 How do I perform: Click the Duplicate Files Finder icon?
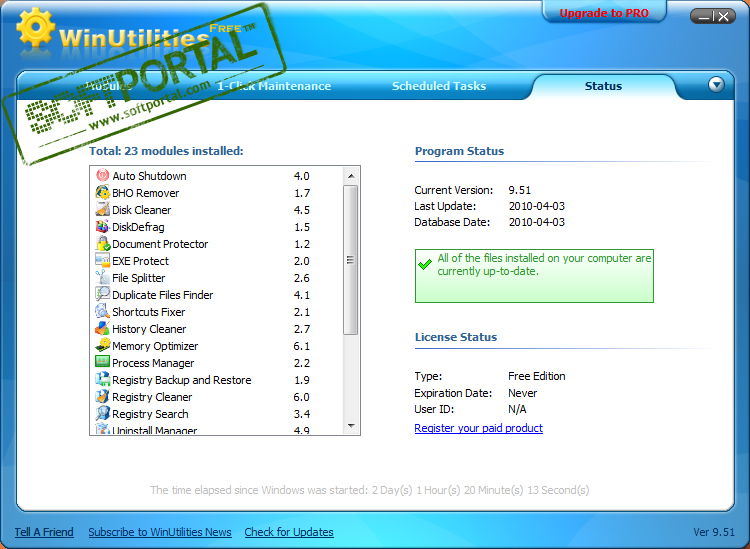(x=102, y=295)
